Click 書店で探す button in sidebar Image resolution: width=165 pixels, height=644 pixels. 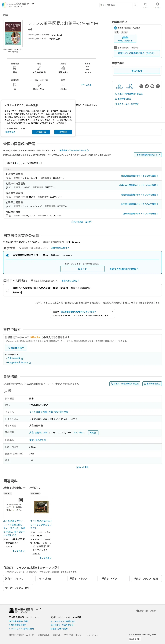point(137,71)
